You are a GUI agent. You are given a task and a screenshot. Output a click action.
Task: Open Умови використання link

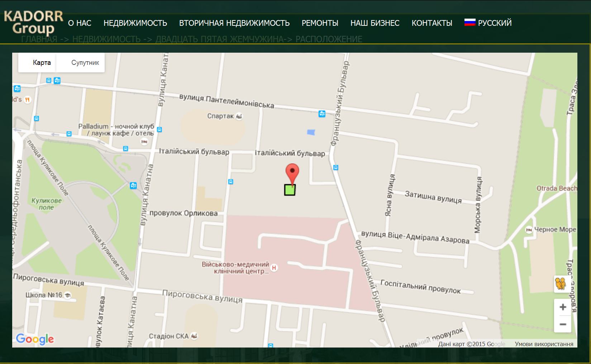pyautogui.click(x=544, y=344)
